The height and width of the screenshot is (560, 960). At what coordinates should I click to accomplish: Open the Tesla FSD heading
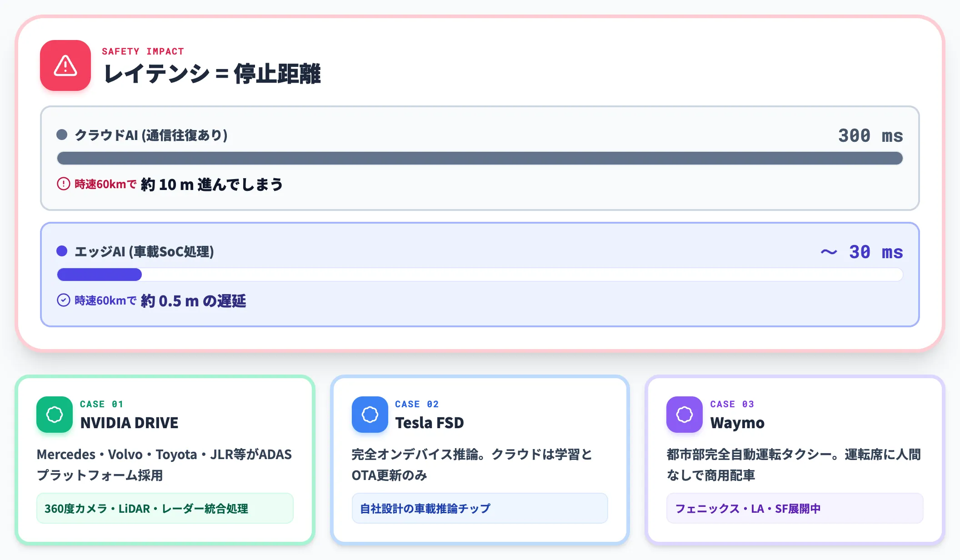click(x=430, y=423)
